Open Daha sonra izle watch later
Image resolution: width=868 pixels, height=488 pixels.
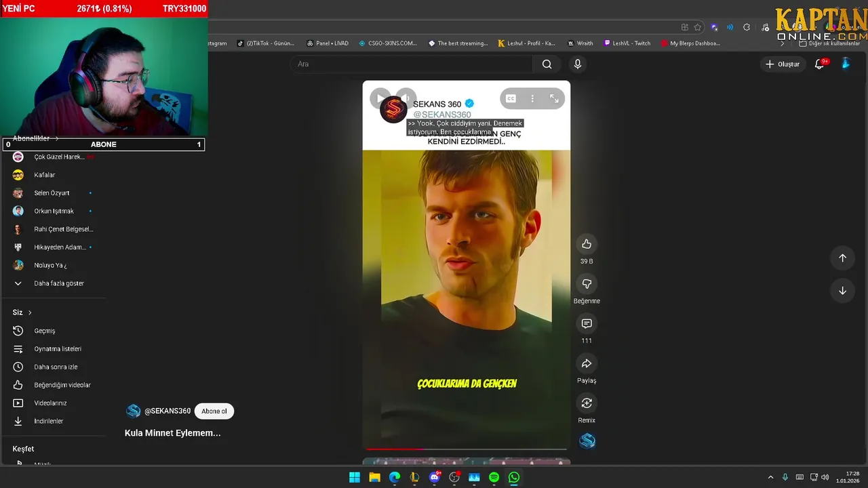[x=54, y=367]
